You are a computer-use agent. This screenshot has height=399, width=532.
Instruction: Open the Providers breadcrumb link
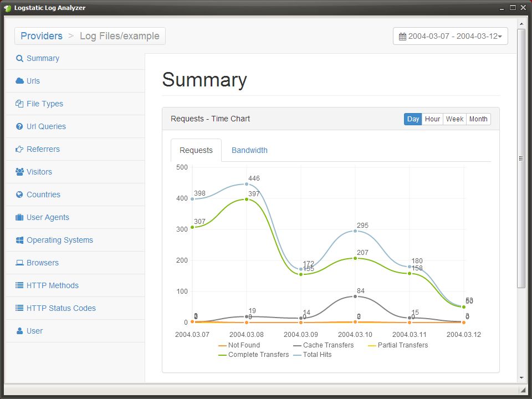pyautogui.click(x=41, y=35)
